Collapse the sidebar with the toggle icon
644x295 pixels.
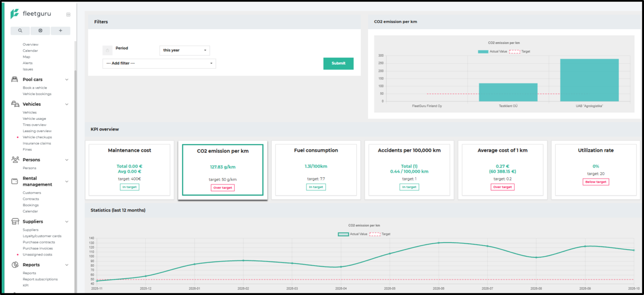pos(68,15)
